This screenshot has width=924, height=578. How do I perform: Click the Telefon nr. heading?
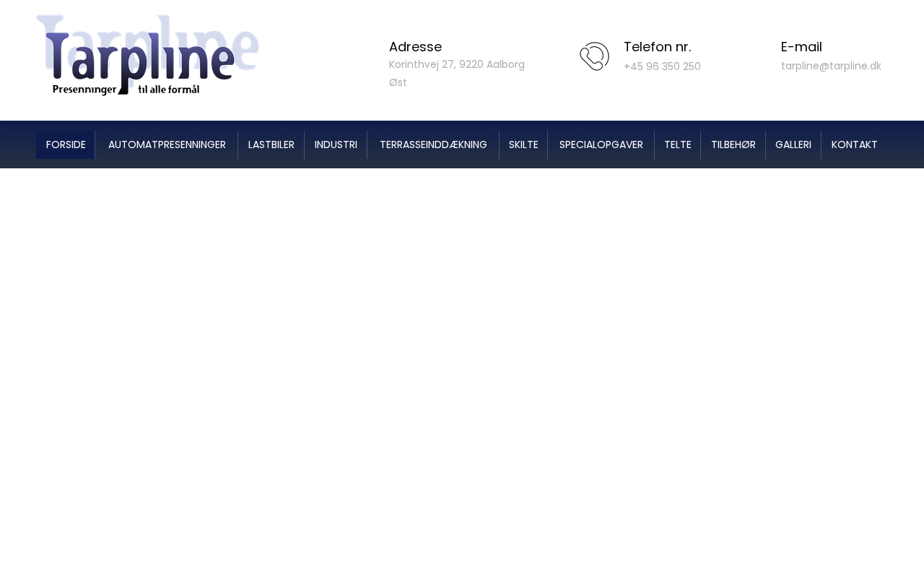(x=658, y=47)
